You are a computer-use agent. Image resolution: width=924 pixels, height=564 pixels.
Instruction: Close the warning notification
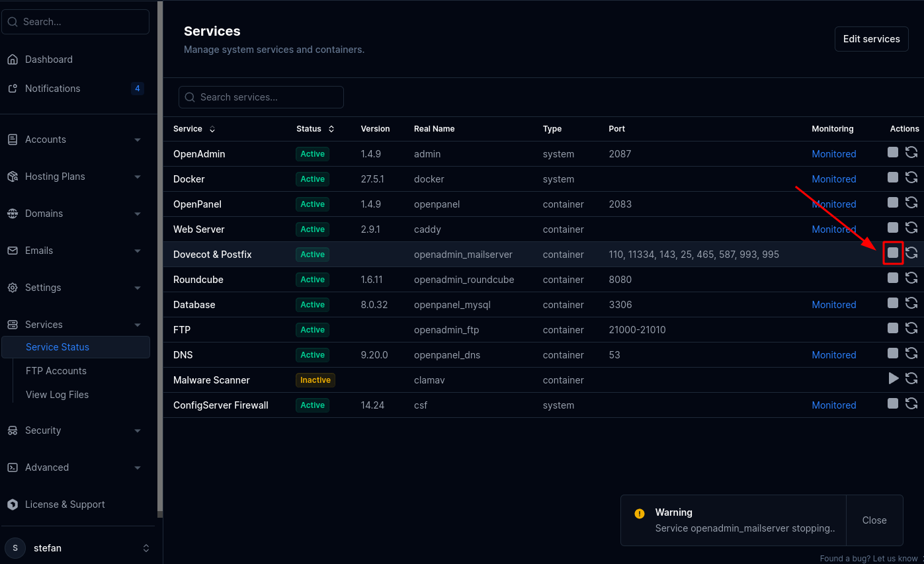click(874, 520)
